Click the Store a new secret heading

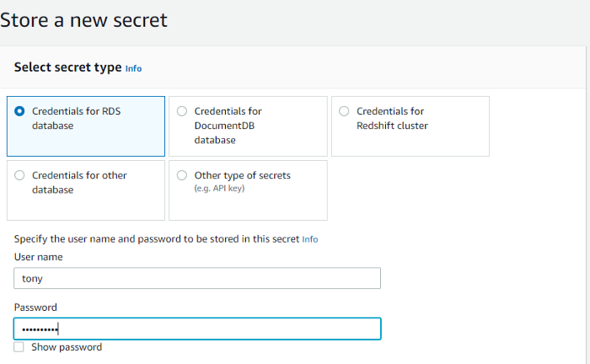[84, 19]
